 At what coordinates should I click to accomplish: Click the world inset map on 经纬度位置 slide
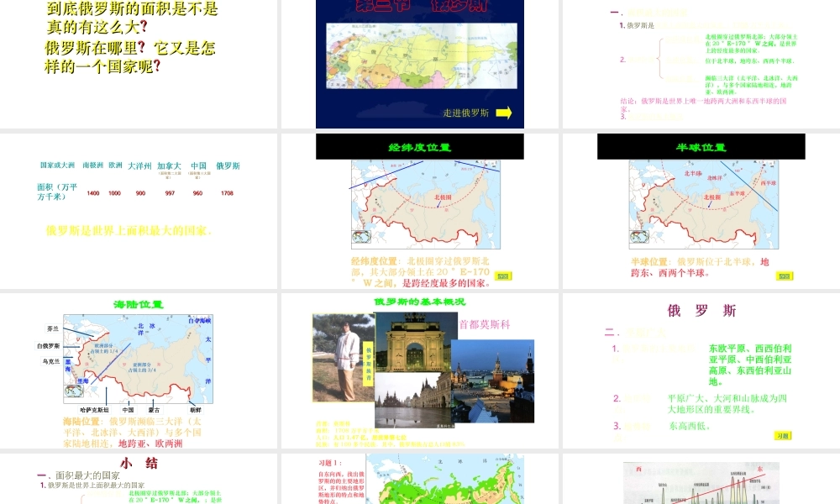[x=361, y=237]
